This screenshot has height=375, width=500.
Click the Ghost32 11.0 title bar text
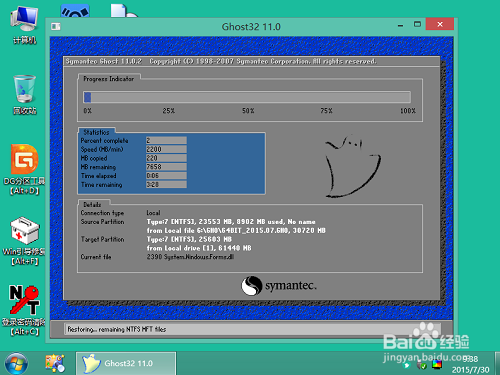tap(251, 27)
